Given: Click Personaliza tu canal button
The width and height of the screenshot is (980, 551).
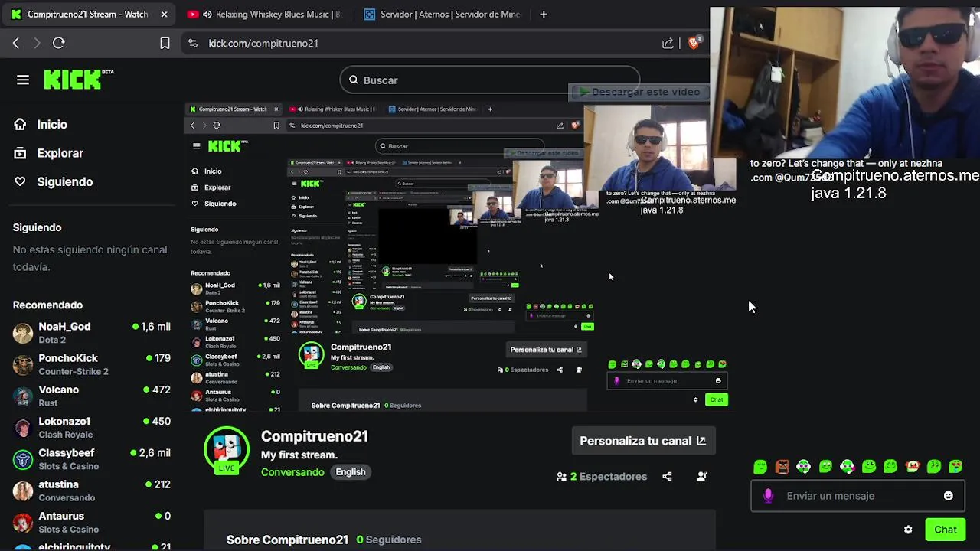Looking at the screenshot, I should coord(643,441).
